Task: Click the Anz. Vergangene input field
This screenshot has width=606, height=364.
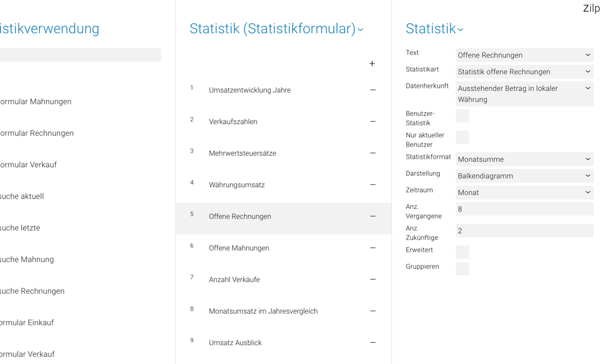Action: coord(524,209)
